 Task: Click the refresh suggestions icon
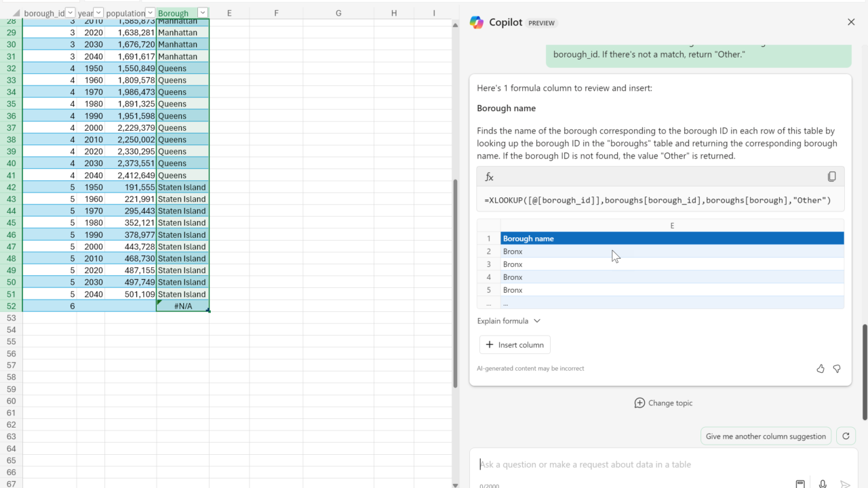tap(846, 436)
